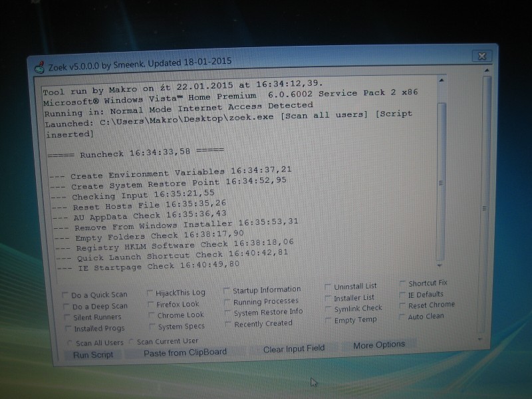Image resolution: width=532 pixels, height=399 pixels.
Task: Click Paste from ClipBoard button
Action: 185,352
